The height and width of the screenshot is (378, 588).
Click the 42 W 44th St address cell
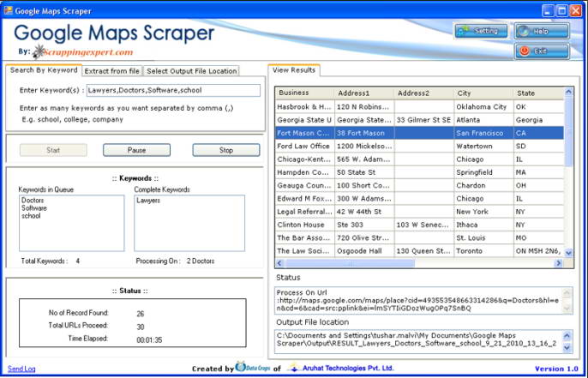(364, 212)
